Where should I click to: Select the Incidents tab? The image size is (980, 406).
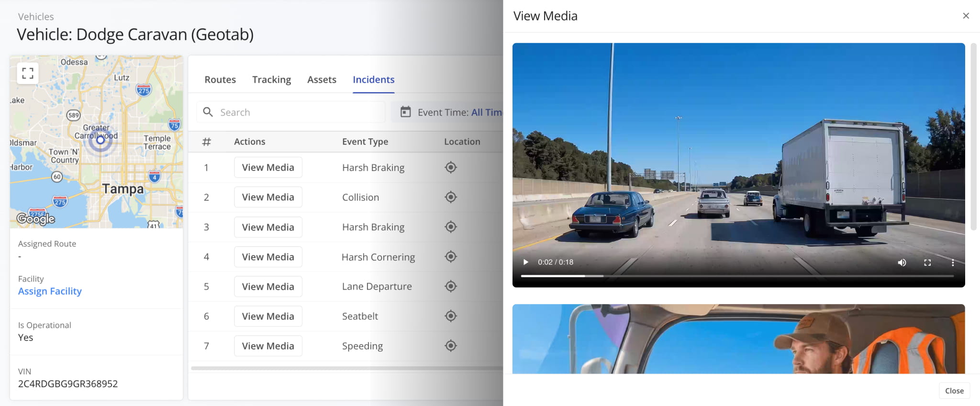374,79
